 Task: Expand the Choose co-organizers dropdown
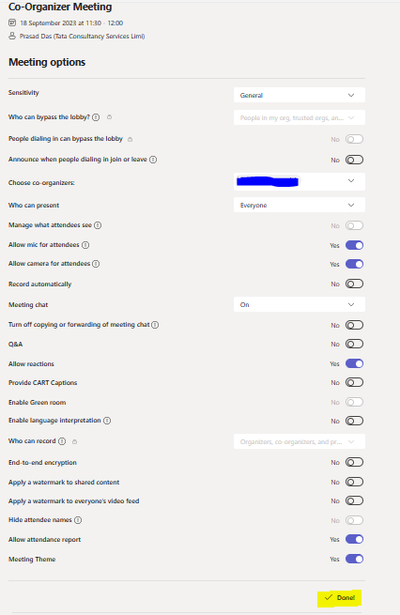[x=299, y=182]
